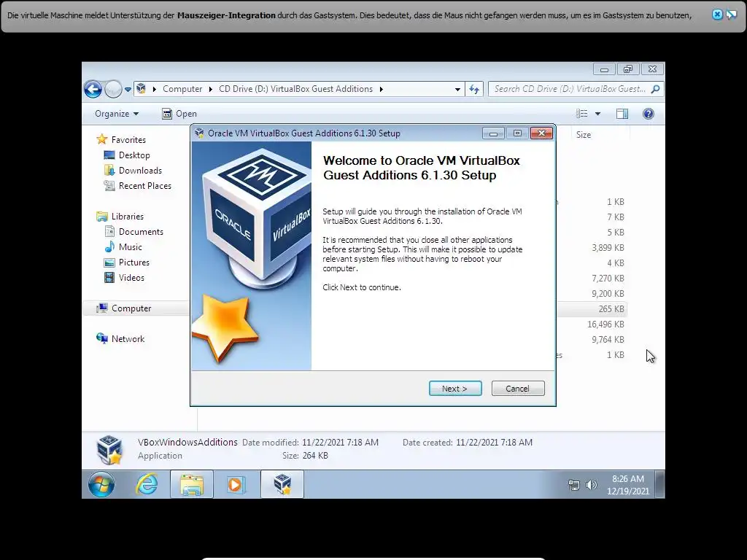
Task: Go back using Explorer's back arrow
Action: [x=93, y=89]
